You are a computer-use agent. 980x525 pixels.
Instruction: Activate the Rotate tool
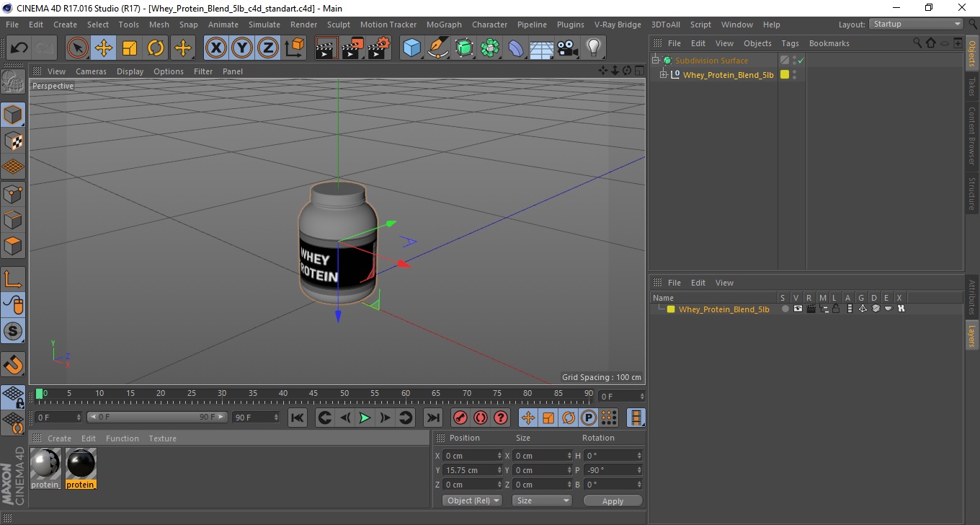tap(156, 48)
